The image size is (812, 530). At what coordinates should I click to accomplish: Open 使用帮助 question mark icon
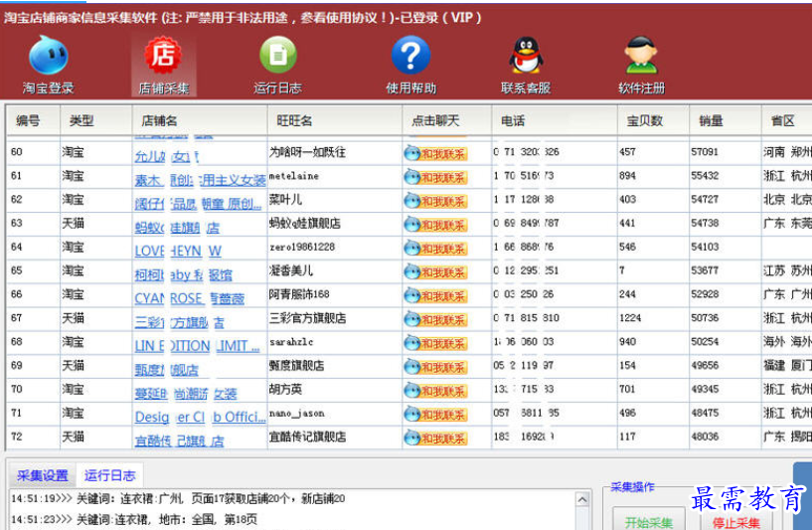(x=410, y=65)
